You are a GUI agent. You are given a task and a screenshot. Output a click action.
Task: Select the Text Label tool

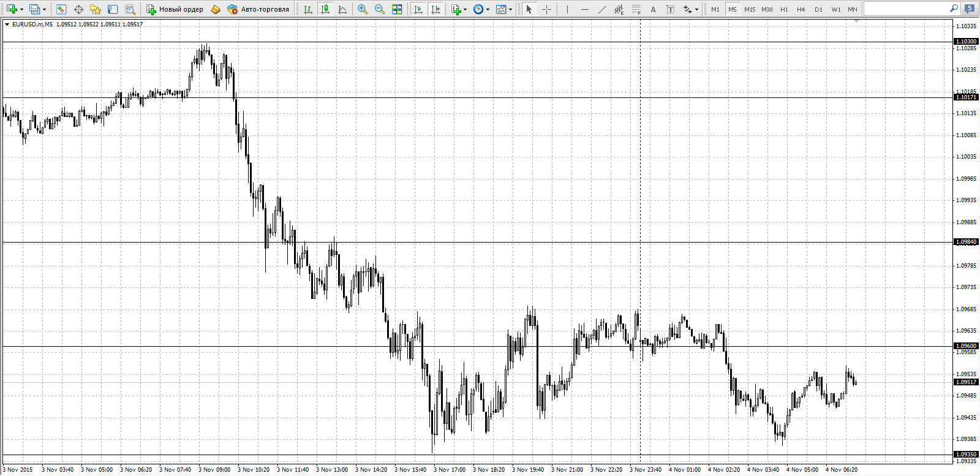coord(670,9)
